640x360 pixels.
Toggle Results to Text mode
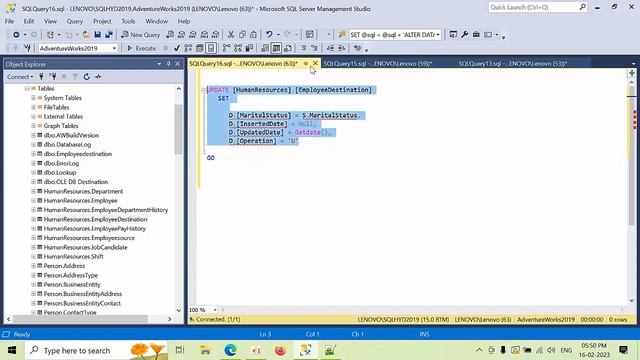[x=265, y=48]
